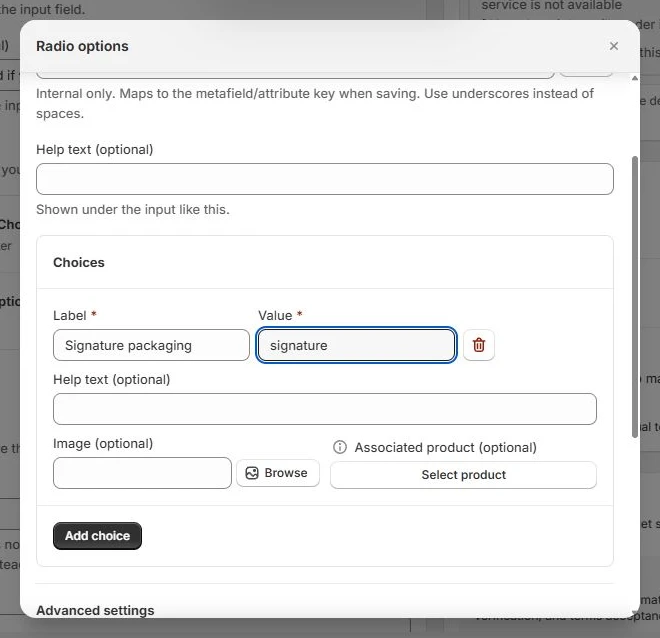
Task: Click the info icon beside Associated product
Action: coord(340,447)
